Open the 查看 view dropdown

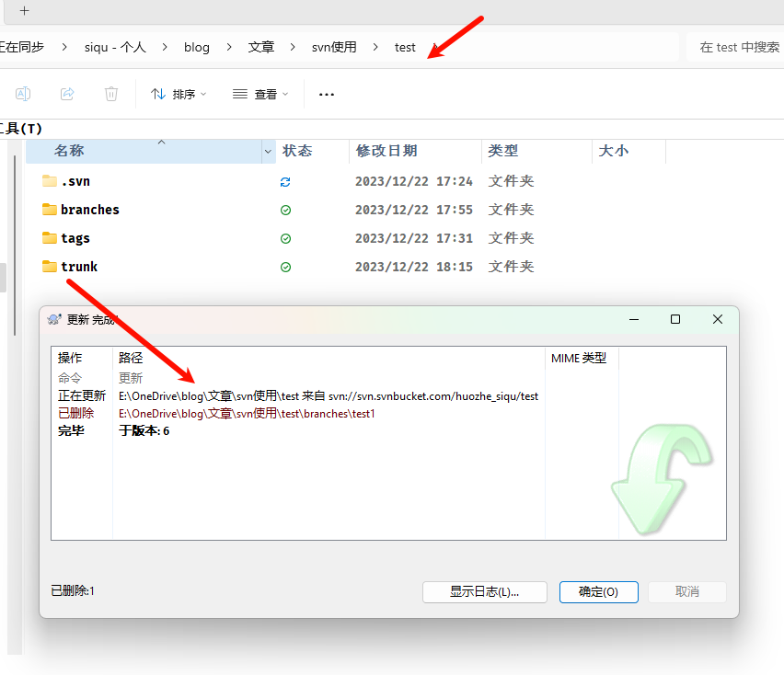tap(260, 94)
